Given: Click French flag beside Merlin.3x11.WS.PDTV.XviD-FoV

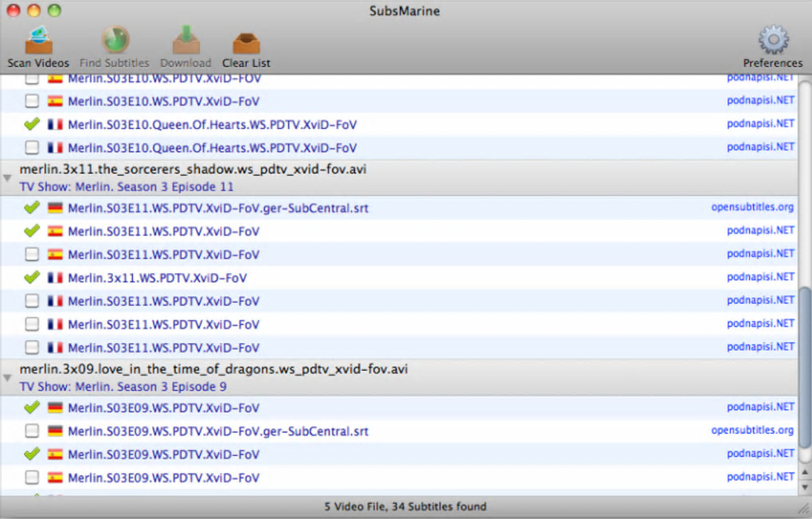Looking at the screenshot, I should coord(55,278).
